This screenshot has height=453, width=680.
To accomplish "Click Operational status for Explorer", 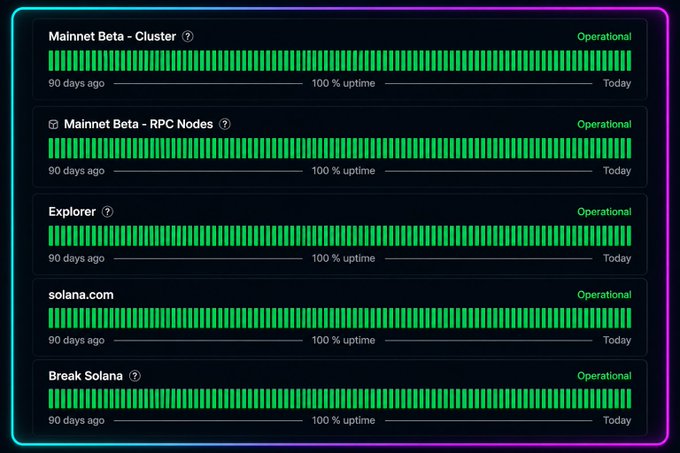I will pyautogui.click(x=604, y=212).
